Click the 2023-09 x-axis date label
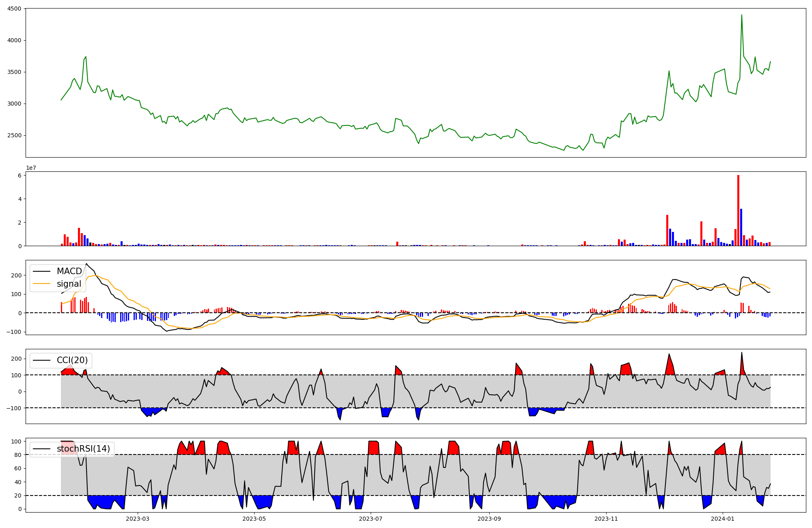The image size is (812, 528). click(x=489, y=519)
